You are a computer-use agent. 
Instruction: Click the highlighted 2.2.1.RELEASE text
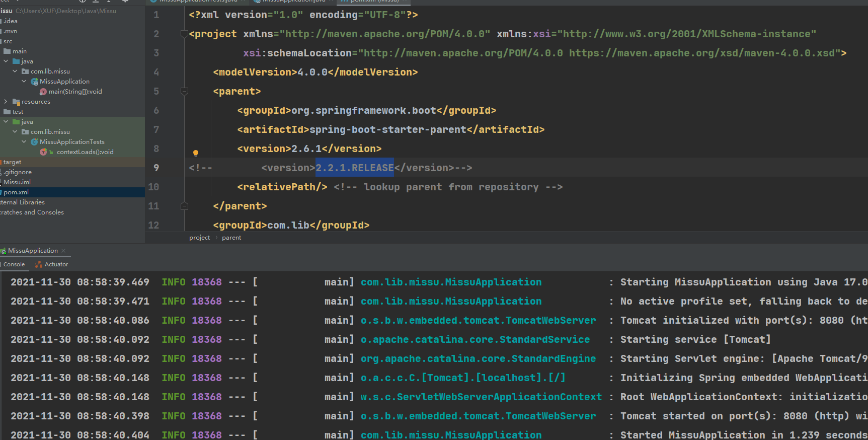355,168
